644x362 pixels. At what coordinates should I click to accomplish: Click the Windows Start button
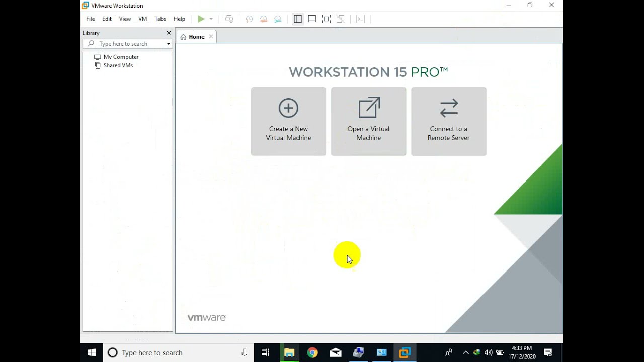coord(92,353)
